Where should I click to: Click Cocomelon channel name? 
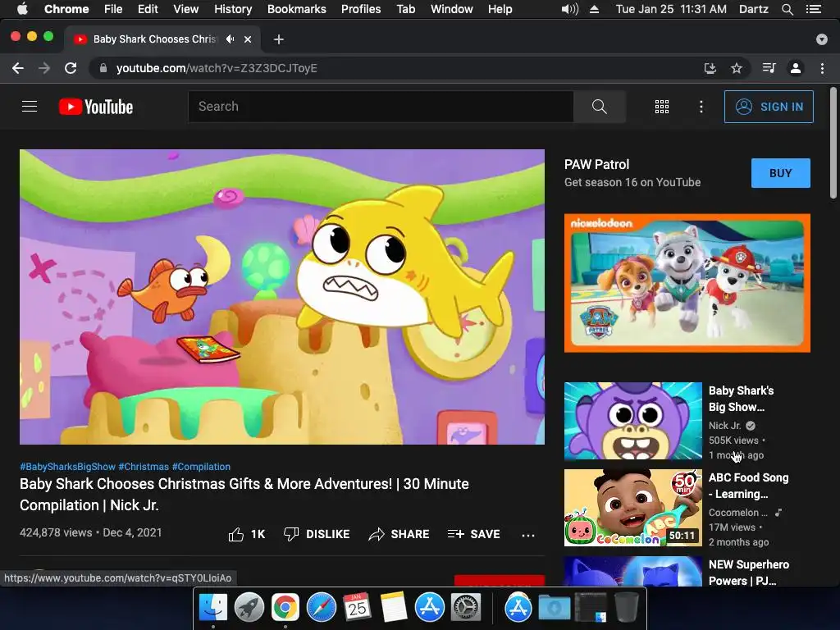(737, 513)
